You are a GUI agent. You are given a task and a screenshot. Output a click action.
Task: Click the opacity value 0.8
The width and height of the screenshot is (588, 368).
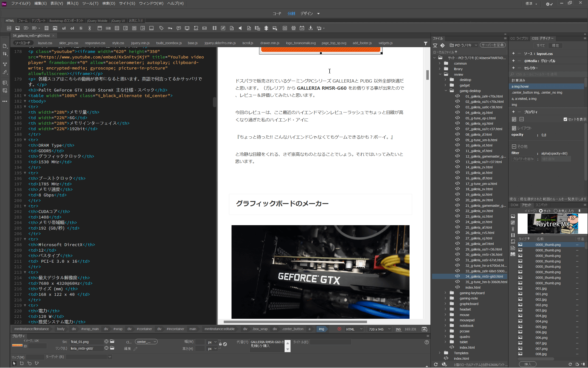(x=543, y=135)
